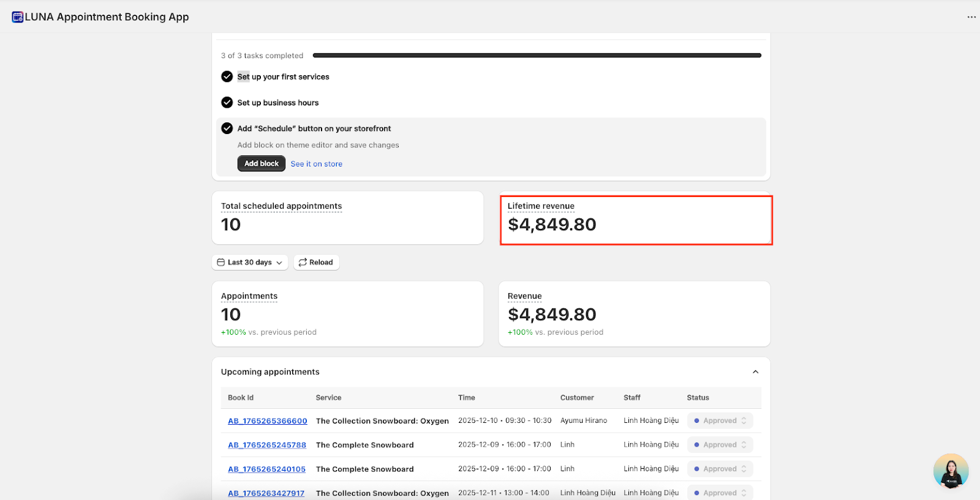Click the Reload button

point(316,263)
